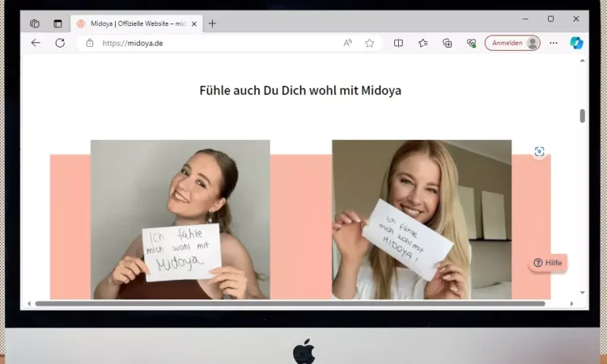Add page to favorites with star icon

click(x=370, y=43)
